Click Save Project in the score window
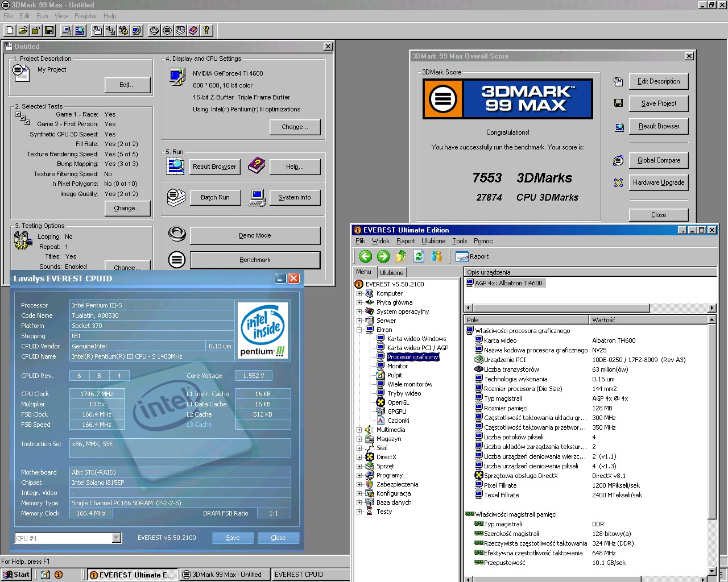This screenshot has width=728, height=582. pos(659,104)
